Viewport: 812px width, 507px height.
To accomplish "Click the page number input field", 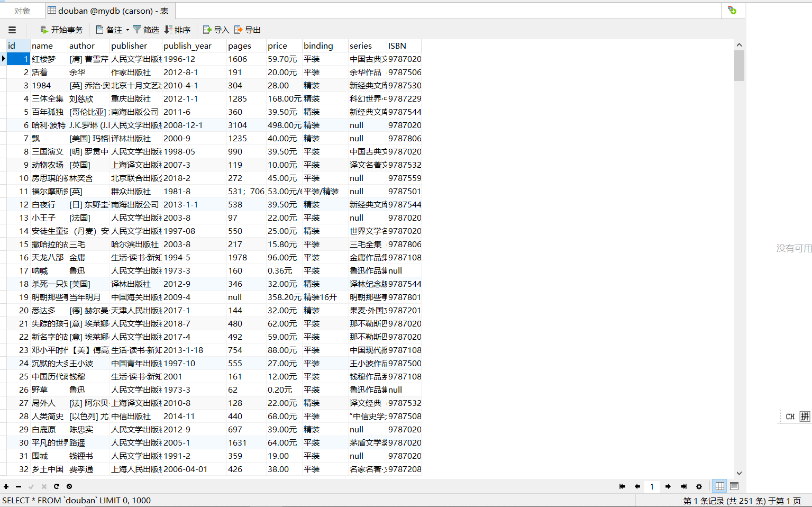I will coord(652,486).
